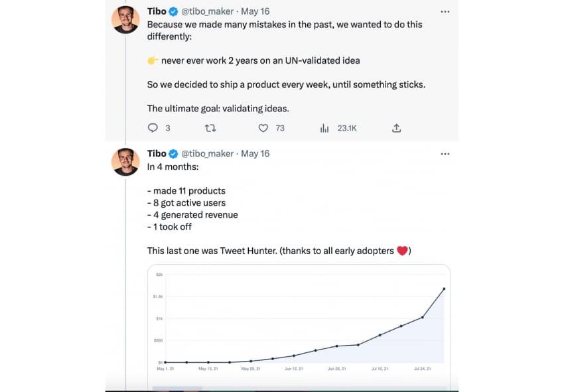Retweet the first Tibo tweet

(211, 128)
